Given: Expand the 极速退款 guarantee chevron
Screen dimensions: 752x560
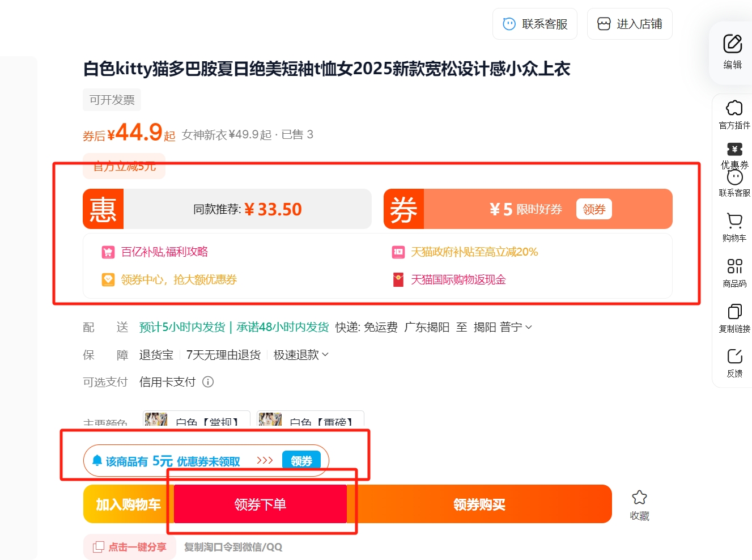Looking at the screenshot, I should (325, 355).
